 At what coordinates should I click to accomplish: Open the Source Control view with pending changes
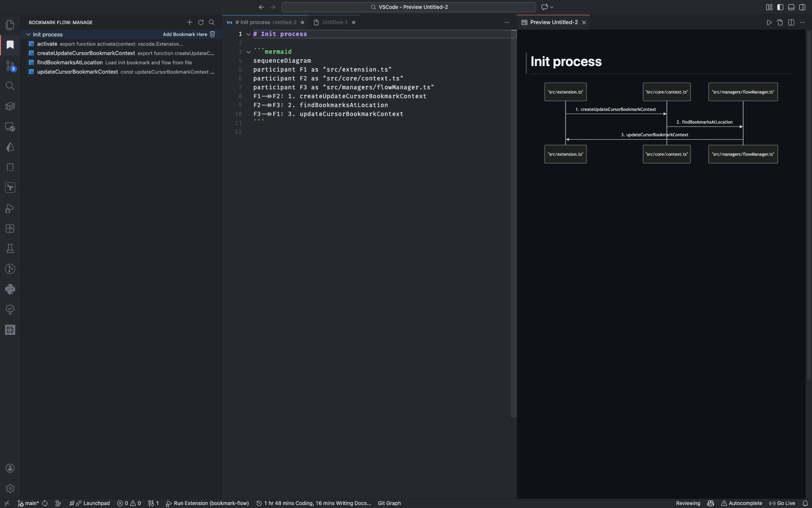tap(10, 66)
